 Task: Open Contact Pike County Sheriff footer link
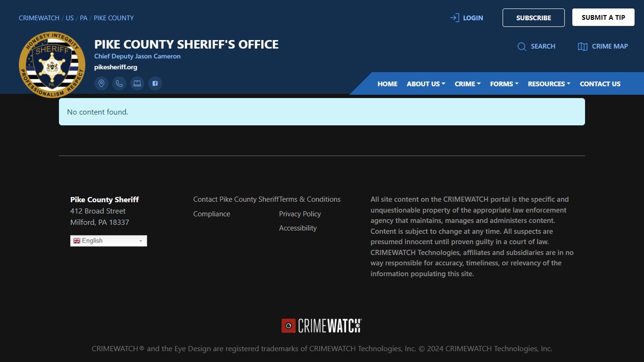tap(236, 199)
